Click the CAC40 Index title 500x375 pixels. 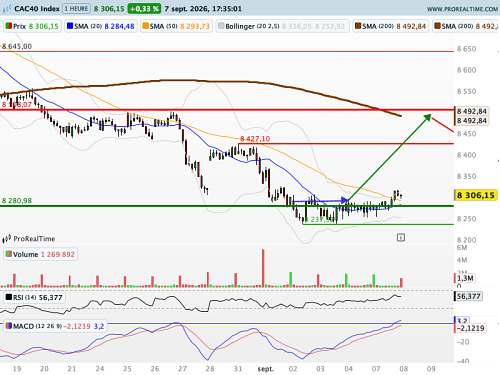37,9
